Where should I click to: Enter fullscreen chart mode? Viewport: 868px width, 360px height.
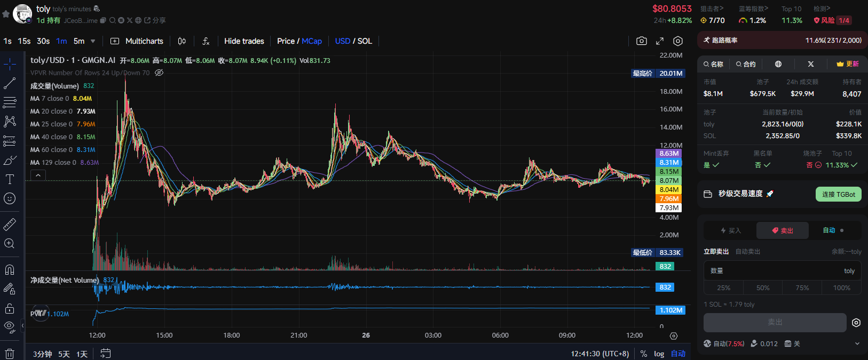tap(660, 41)
